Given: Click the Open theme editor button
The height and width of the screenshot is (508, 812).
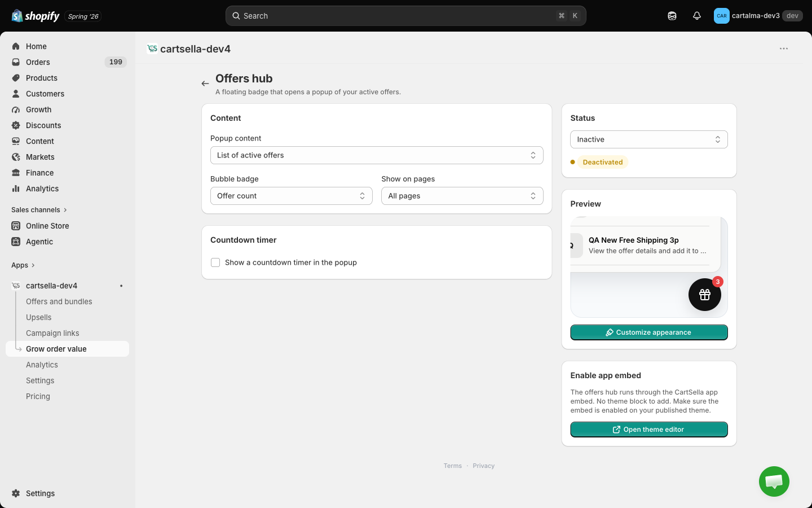Looking at the screenshot, I should click(x=649, y=430).
